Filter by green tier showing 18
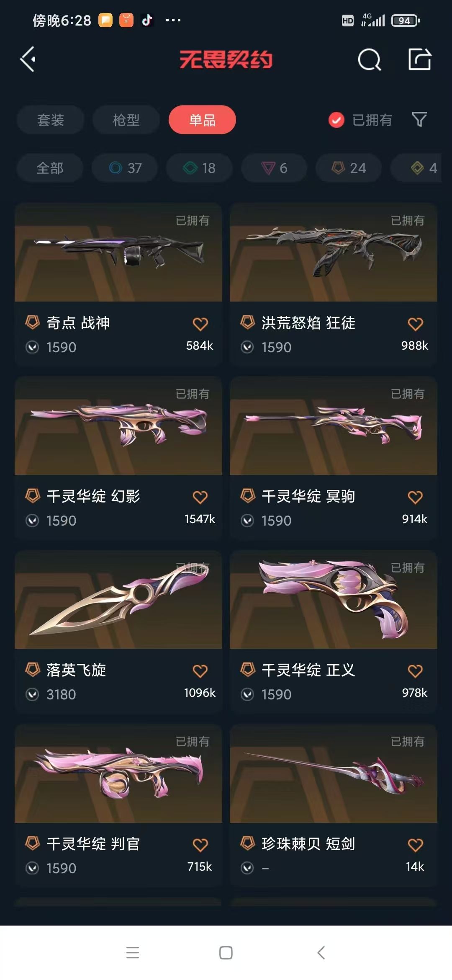Screen dimensions: 452x980 pyautogui.click(x=199, y=168)
